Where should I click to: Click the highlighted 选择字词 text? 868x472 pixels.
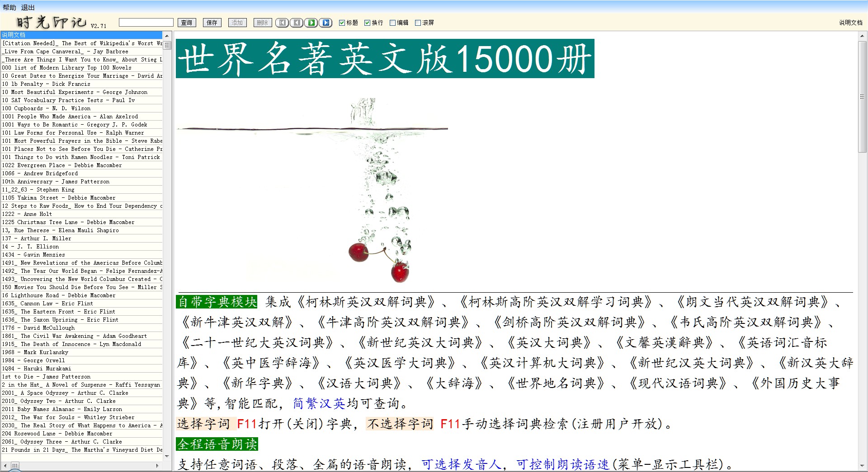point(204,424)
